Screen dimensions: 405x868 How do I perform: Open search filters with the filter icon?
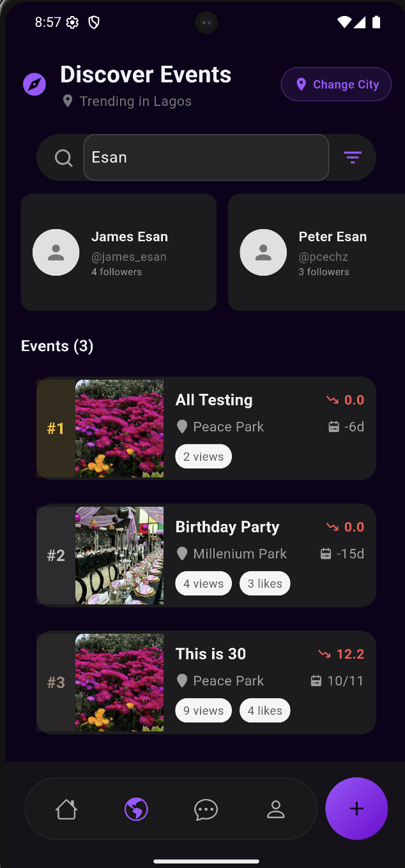click(352, 157)
